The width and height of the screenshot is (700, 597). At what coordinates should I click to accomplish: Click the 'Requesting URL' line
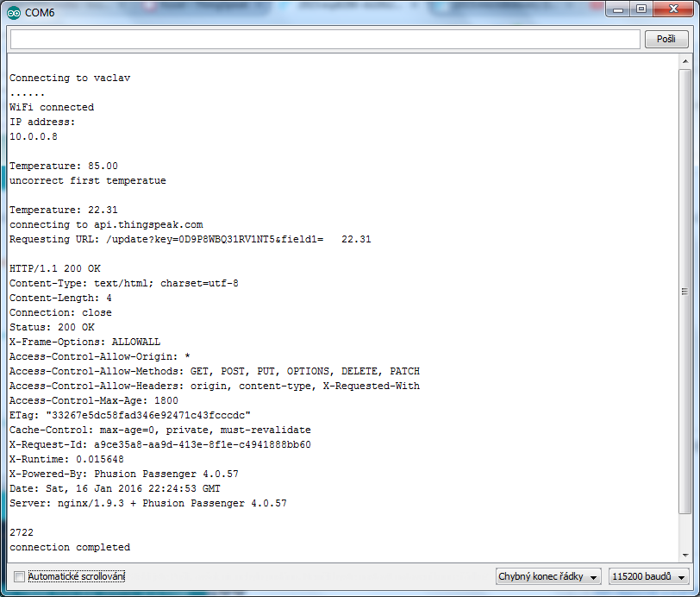[x=191, y=240]
